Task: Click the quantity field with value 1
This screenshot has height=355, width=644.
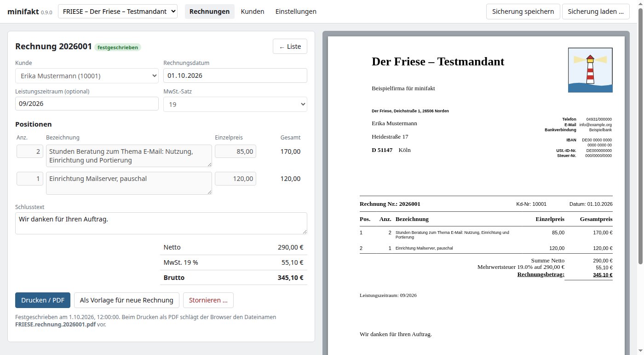Action: 30,179
